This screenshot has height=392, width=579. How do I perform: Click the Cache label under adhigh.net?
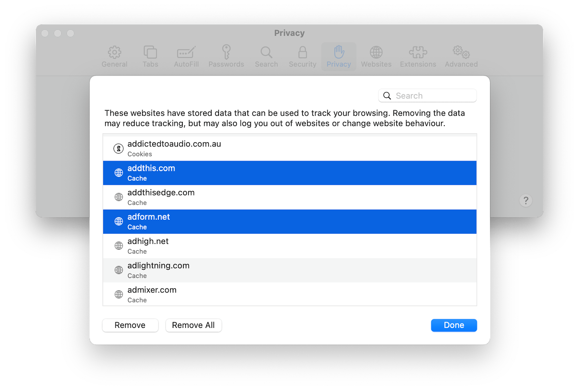tap(137, 252)
